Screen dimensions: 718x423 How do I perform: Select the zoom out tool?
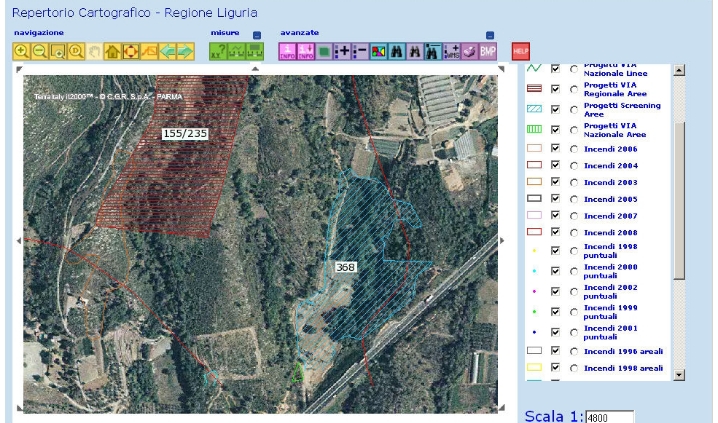coord(40,51)
